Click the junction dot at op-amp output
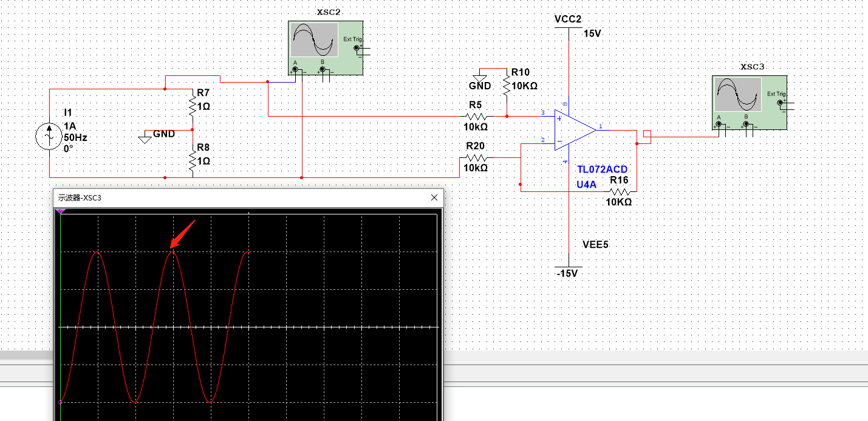868x421 pixels. click(x=637, y=144)
